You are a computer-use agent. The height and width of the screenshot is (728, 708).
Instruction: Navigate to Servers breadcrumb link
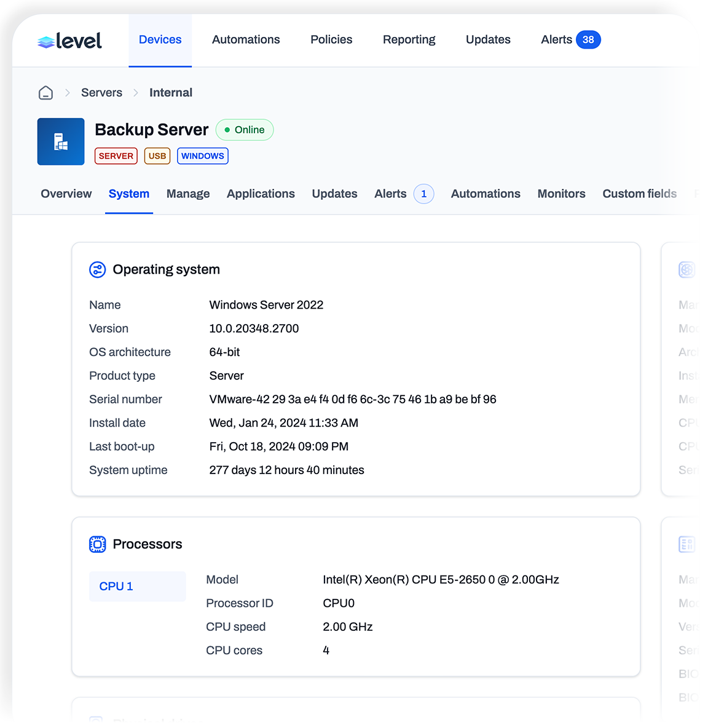click(101, 93)
